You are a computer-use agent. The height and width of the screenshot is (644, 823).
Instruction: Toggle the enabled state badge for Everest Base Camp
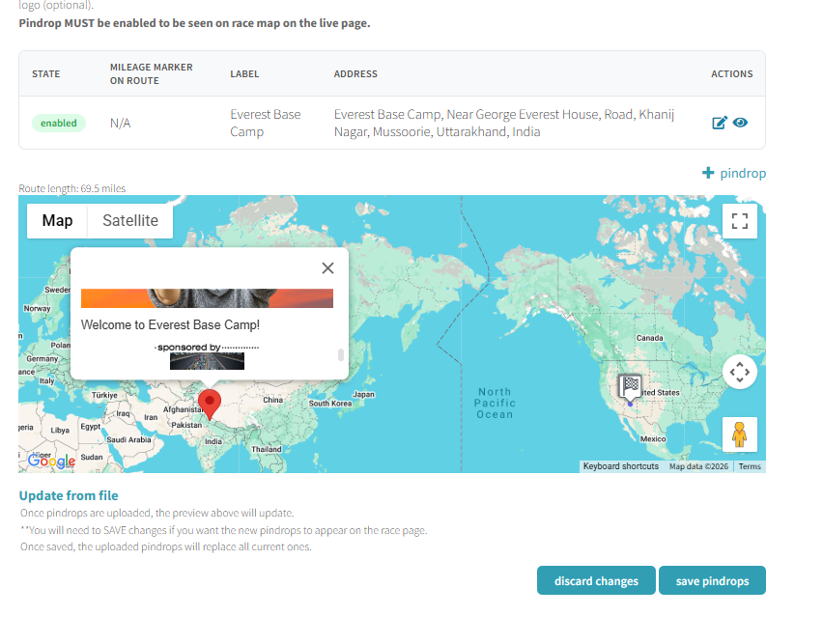pos(57,123)
